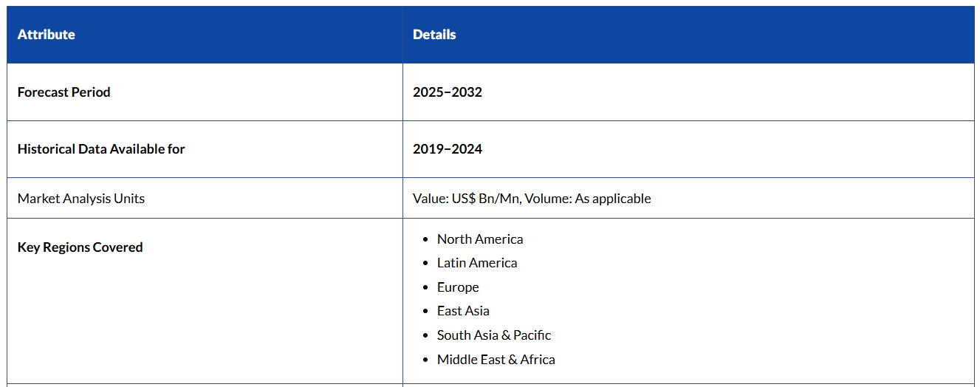Screen dimensions: 980x387
Task: Click the bullet beside Middle East & Africa
Action: [425, 360]
